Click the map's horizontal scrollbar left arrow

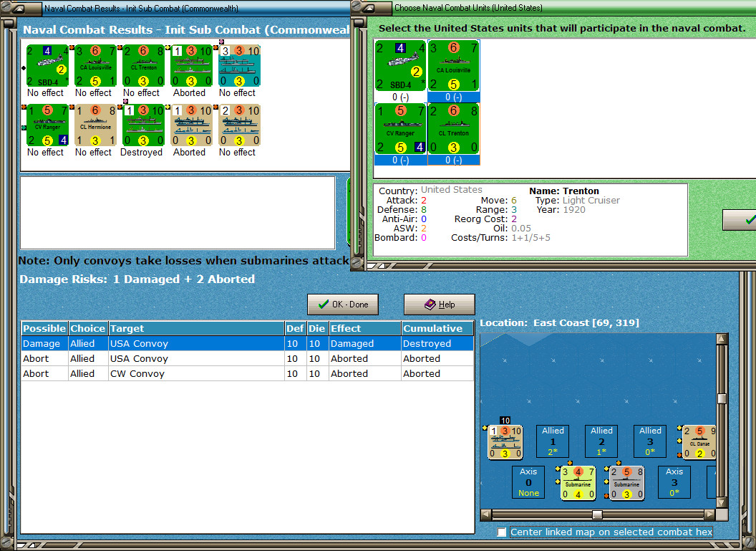486,514
